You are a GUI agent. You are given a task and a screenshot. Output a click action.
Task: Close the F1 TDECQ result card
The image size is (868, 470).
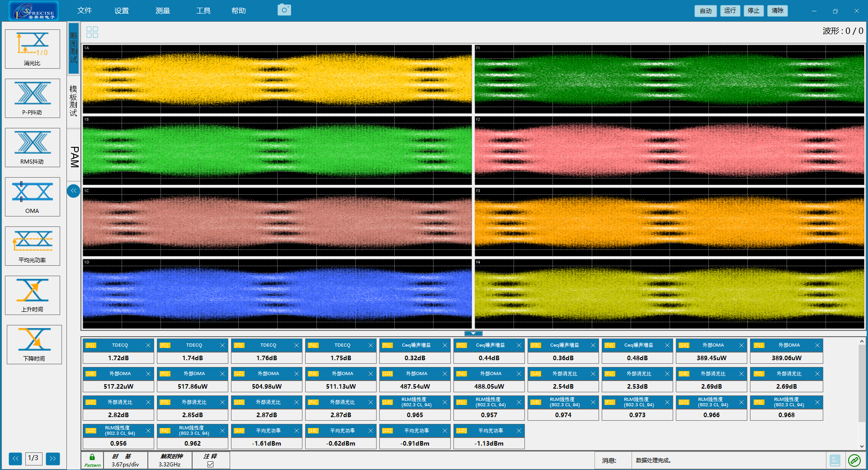pyautogui.click(x=148, y=345)
